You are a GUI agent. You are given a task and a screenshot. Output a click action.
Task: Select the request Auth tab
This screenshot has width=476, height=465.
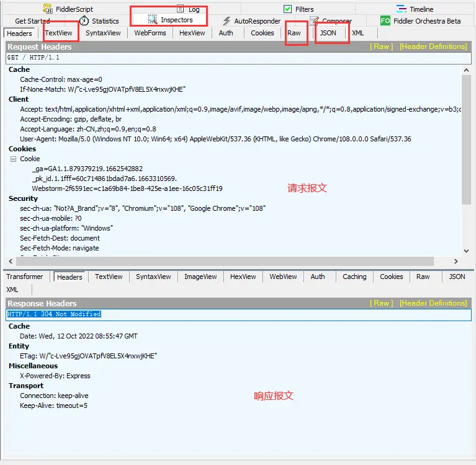click(226, 33)
